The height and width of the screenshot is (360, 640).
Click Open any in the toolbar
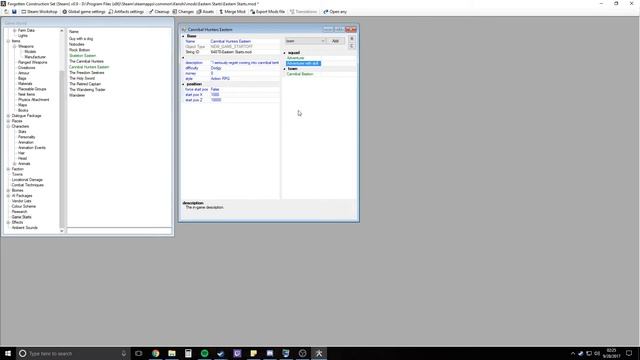pyautogui.click(x=335, y=12)
